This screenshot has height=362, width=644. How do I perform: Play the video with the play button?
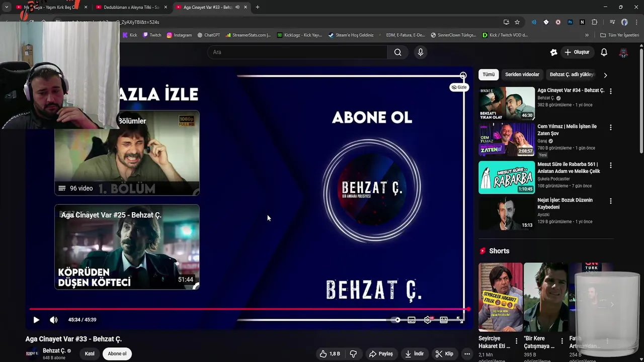[36, 320]
